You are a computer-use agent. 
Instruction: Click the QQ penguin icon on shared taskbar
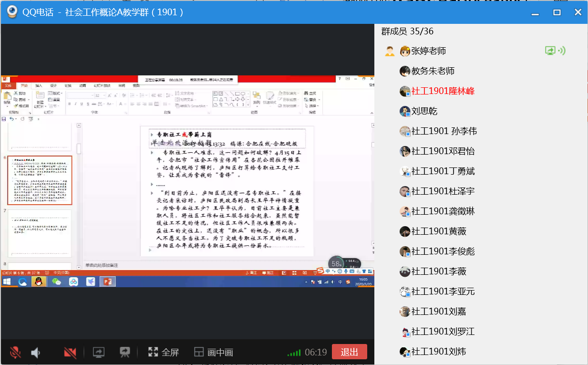[x=39, y=282]
